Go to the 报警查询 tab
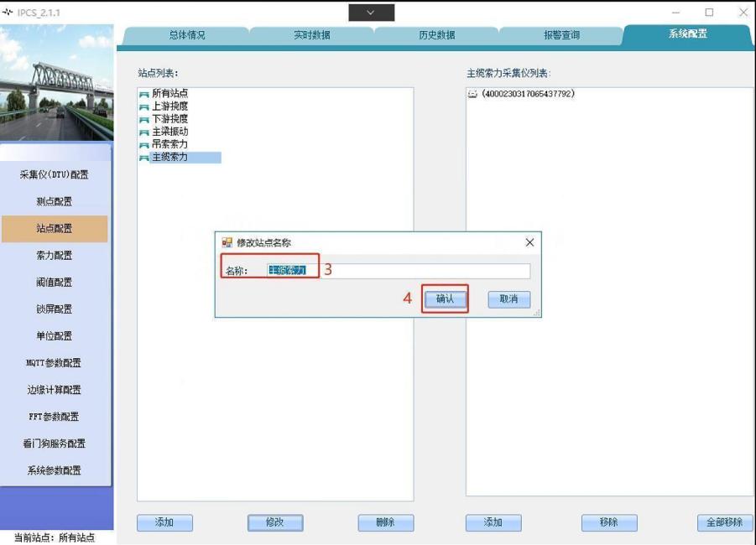Screen dimensions: 756x545 (561, 35)
